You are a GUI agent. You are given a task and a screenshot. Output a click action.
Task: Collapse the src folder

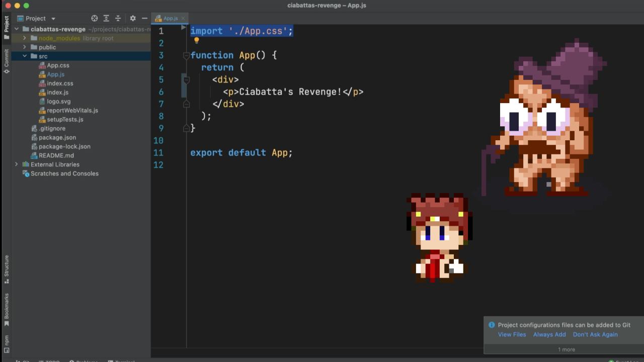[x=24, y=56]
